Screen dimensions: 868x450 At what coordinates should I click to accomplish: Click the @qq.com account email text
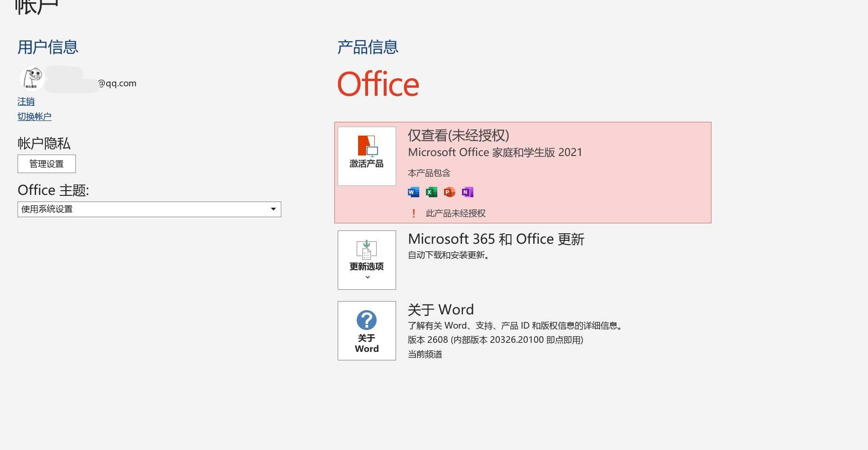(117, 83)
